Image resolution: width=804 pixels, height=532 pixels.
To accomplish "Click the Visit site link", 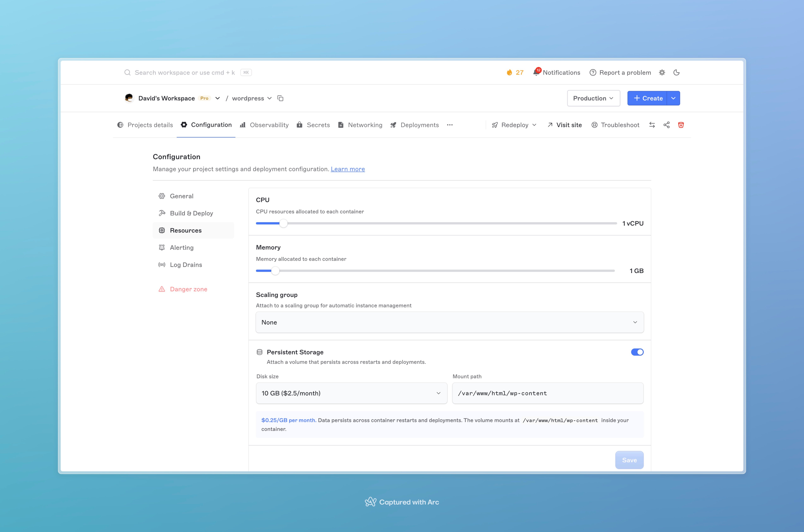I will pyautogui.click(x=564, y=125).
